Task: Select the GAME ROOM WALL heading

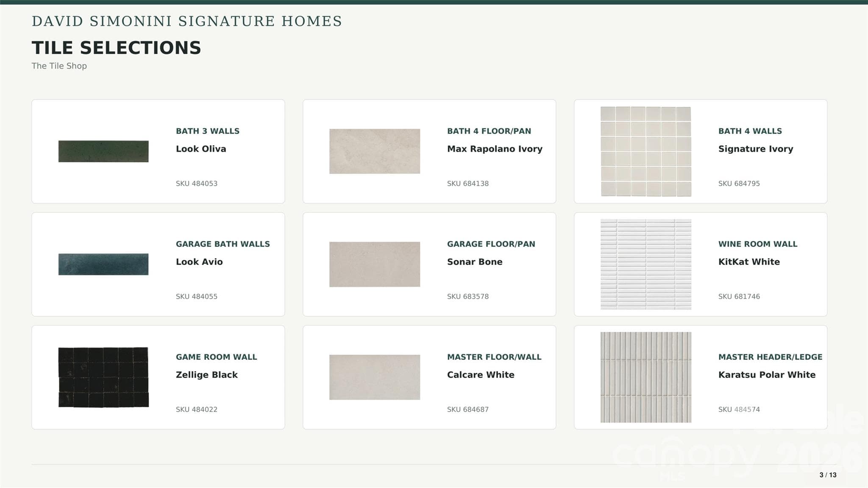Action: pyautogui.click(x=217, y=357)
